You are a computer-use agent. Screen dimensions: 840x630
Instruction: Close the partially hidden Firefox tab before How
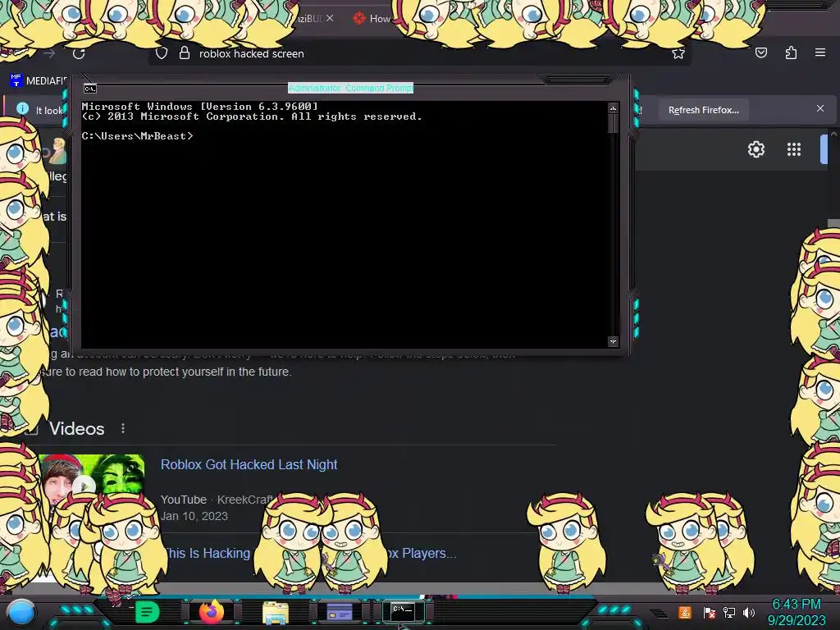(x=330, y=18)
